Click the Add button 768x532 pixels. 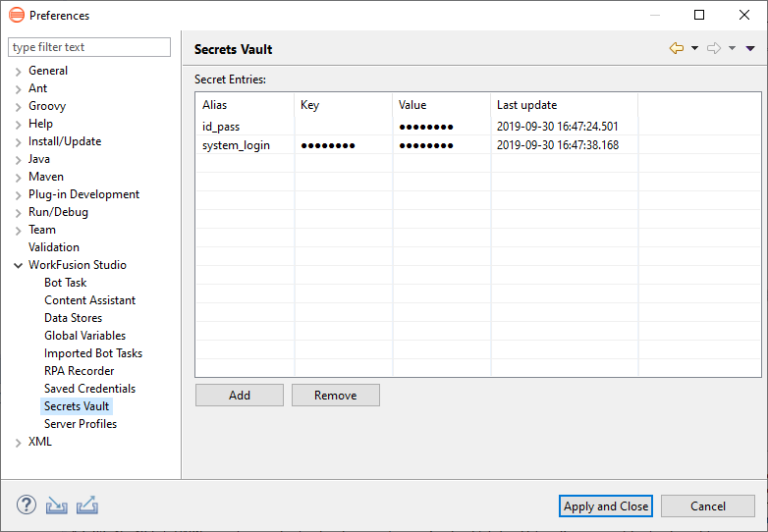point(240,395)
